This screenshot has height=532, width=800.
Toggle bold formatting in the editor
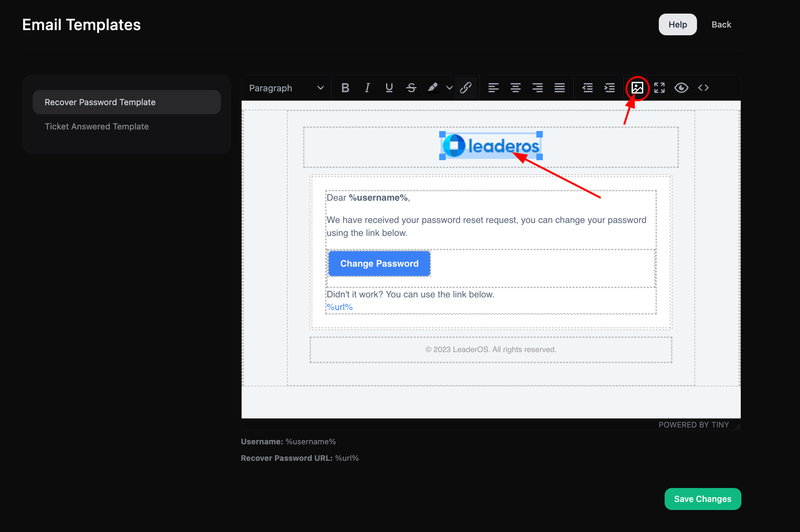[x=345, y=88]
